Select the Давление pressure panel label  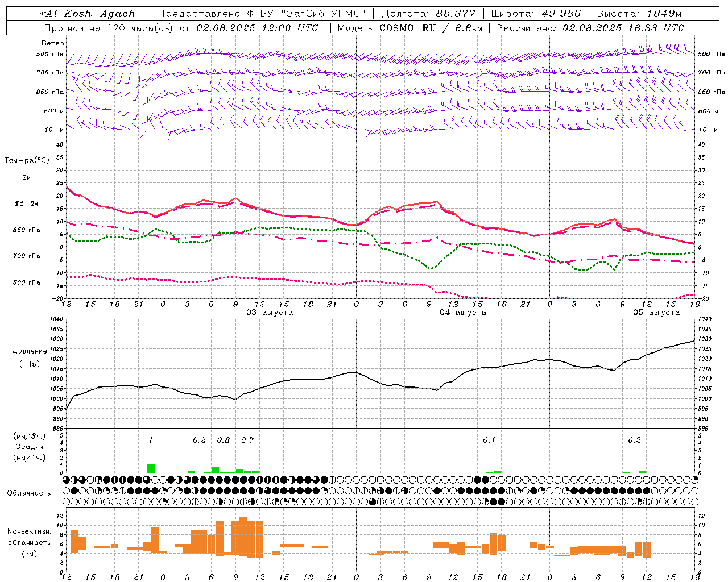[x=30, y=351]
